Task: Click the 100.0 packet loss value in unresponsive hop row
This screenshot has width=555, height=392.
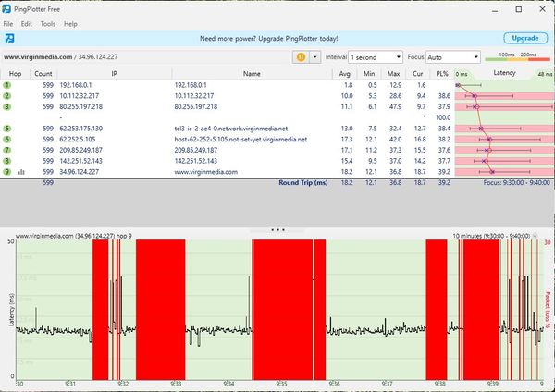Action: click(443, 117)
